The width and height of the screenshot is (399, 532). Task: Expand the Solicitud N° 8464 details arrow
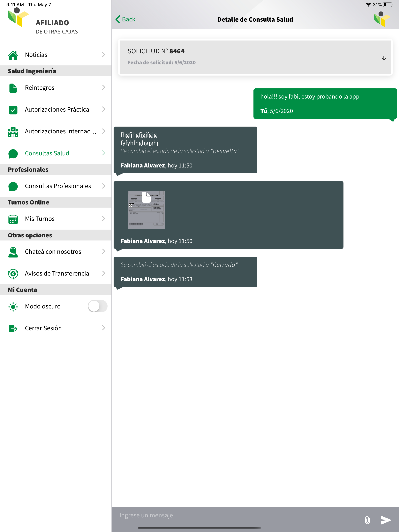[384, 58]
